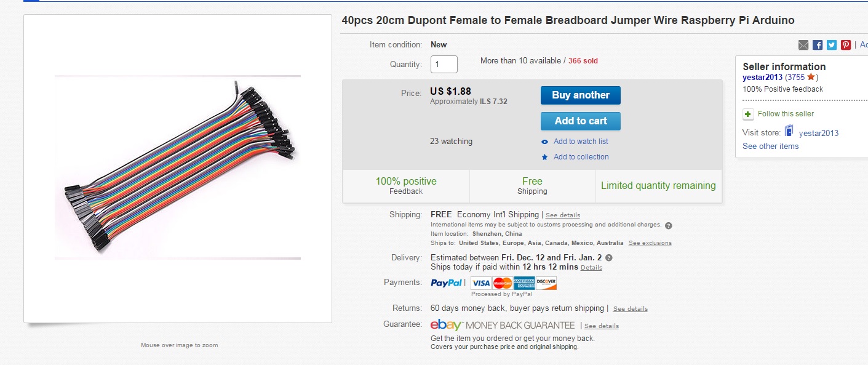Click the green plus Follow seller icon

click(x=748, y=114)
